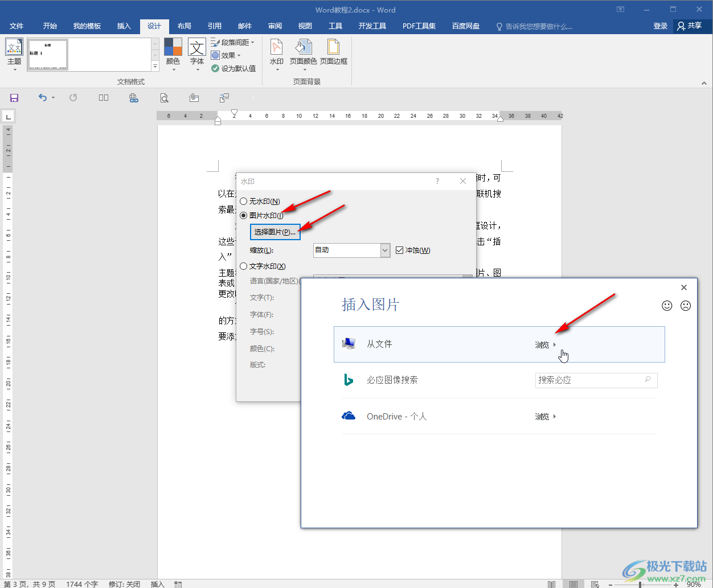Switch to the Insert (插入) ribbon tab

click(x=124, y=26)
